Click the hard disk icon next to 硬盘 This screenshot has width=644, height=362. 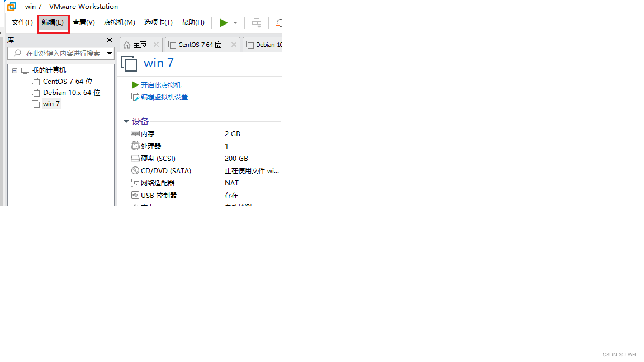point(135,159)
